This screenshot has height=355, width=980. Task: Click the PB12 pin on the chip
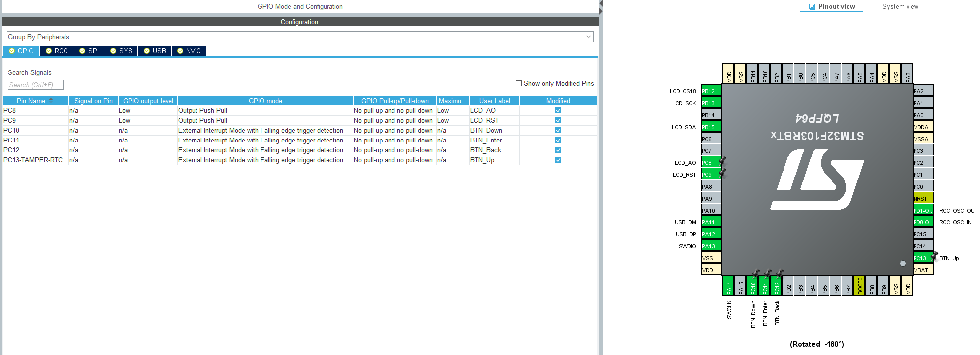pyautogui.click(x=711, y=91)
